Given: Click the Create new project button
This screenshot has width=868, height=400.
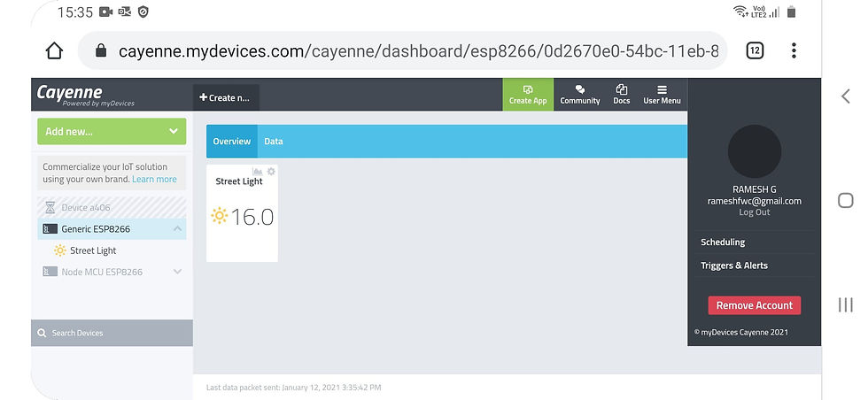Looking at the screenshot, I should pos(226,97).
